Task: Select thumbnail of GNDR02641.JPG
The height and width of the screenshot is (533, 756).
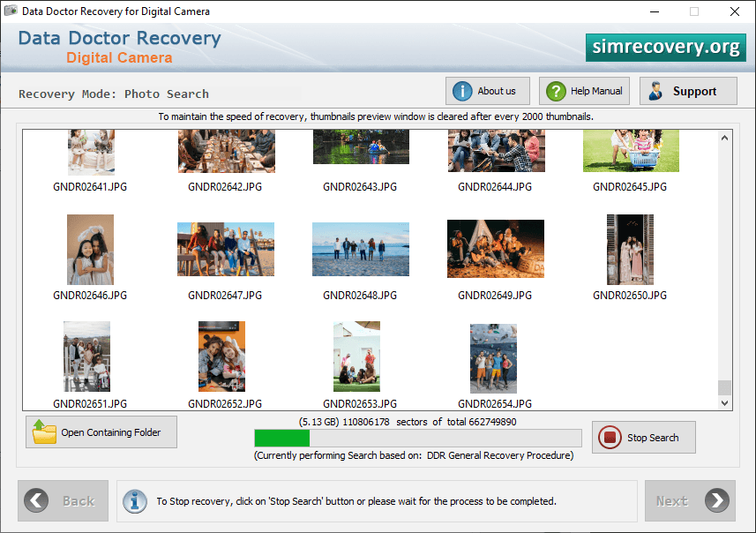Action: 91,152
